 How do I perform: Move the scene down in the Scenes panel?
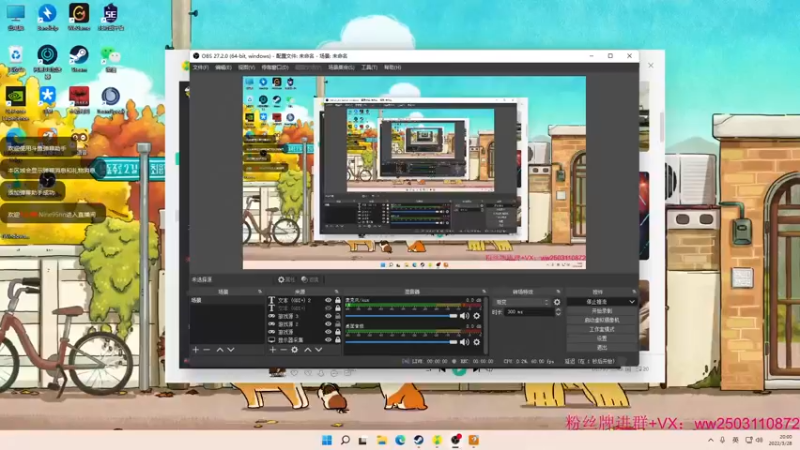tap(231, 350)
